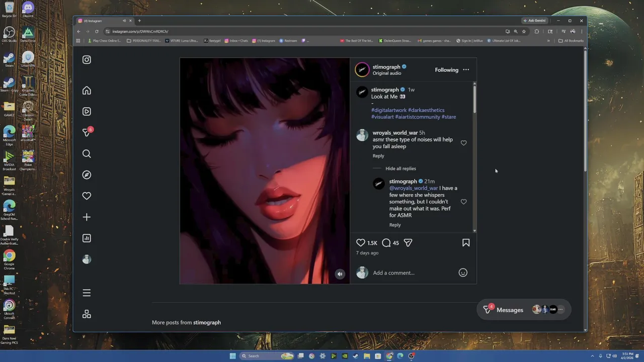
Task: Open the PERSONALITY TRAI... bookmark folder
Action: [x=144, y=41]
